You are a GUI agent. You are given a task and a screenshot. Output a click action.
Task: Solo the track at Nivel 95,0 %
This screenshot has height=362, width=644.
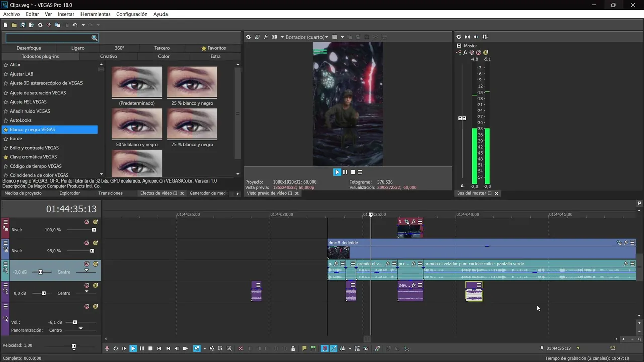pos(95,243)
